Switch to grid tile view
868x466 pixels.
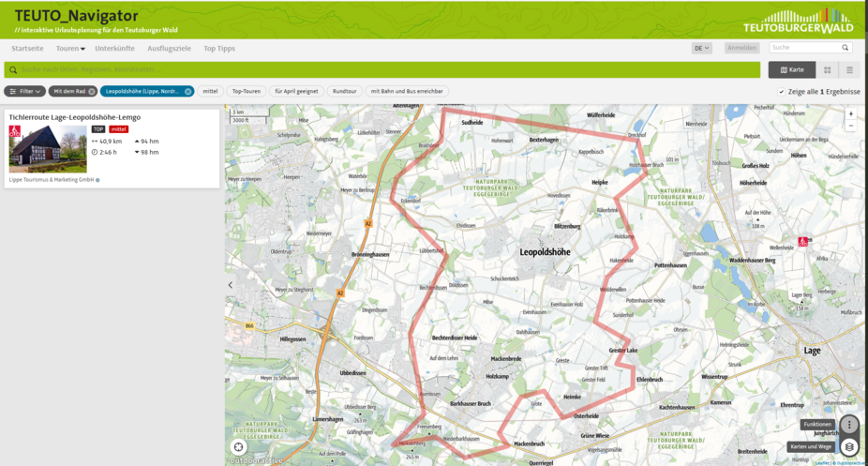pyautogui.click(x=827, y=69)
